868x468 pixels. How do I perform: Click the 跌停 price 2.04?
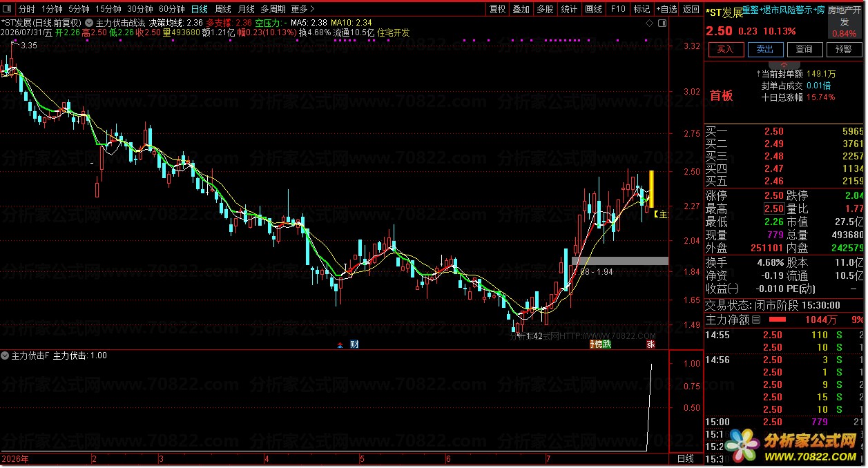(853, 195)
